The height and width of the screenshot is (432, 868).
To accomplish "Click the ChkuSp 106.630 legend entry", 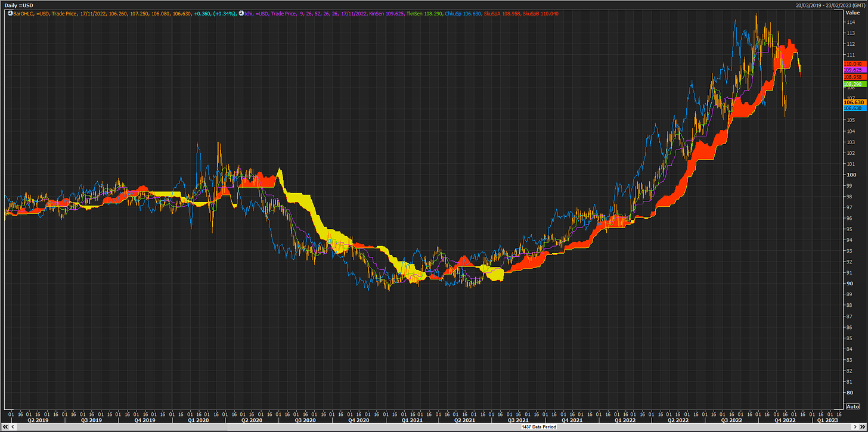I will tap(462, 13).
